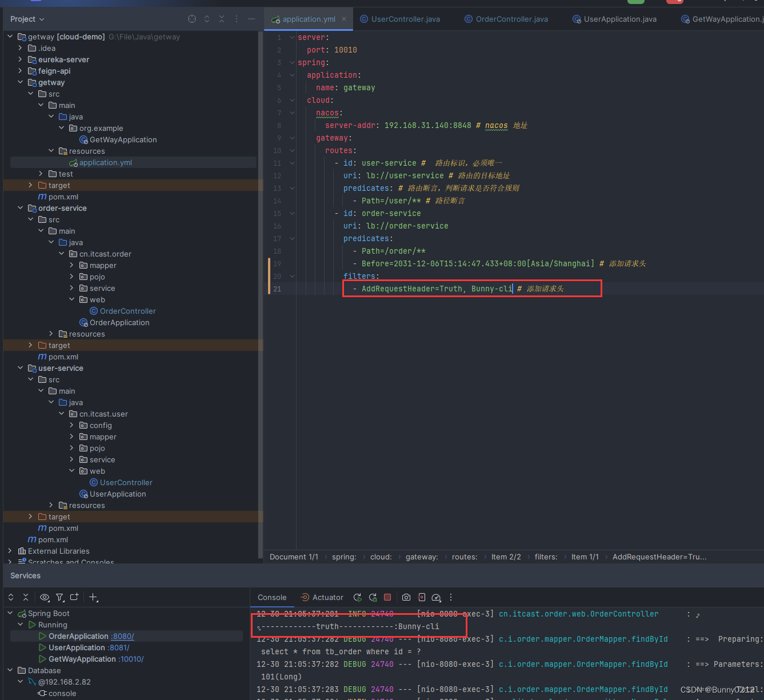The height and width of the screenshot is (700, 764).
Task: Click exit/redirect icon in console toolbar
Action: click(x=422, y=597)
